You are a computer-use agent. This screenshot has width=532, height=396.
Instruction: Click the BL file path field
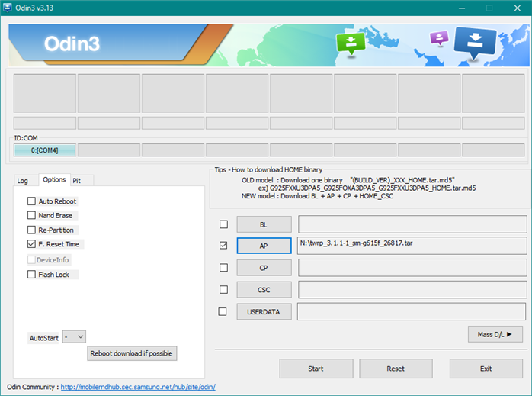tap(412, 224)
